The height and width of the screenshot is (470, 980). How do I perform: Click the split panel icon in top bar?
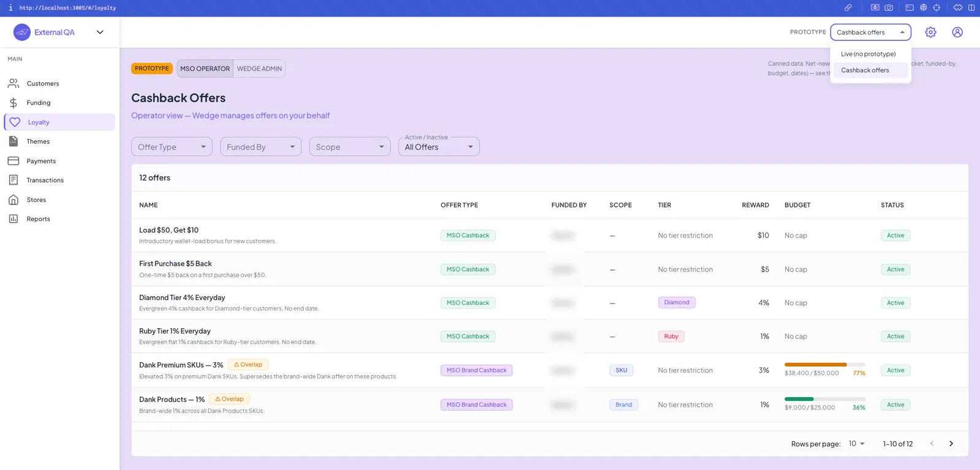[x=971, y=8]
